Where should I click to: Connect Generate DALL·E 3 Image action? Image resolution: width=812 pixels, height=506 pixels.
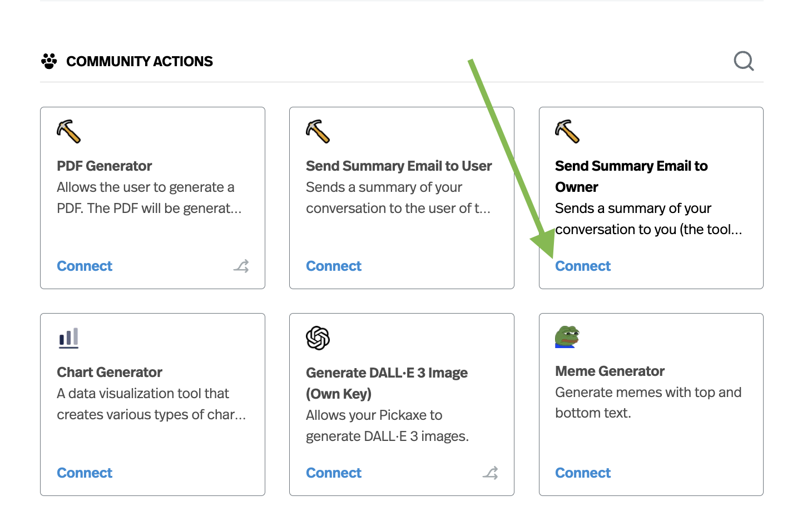(334, 473)
